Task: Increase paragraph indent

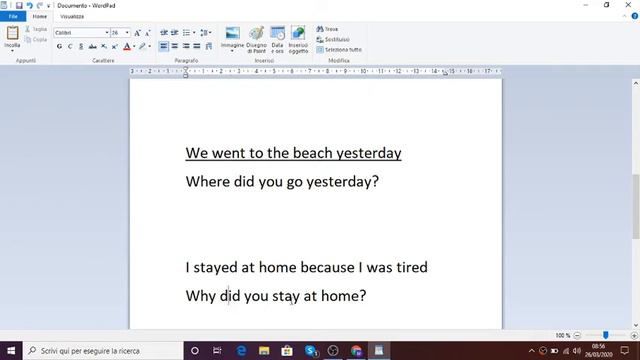Action: [175, 33]
